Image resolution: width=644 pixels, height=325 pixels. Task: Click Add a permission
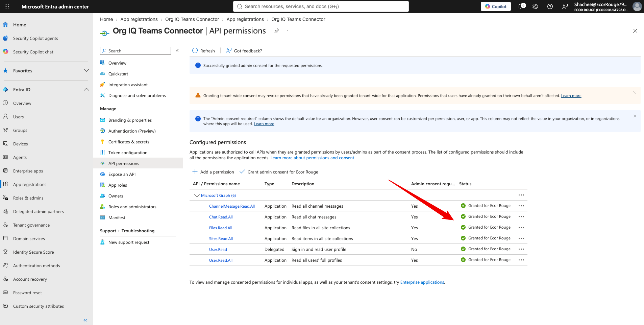pyautogui.click(x=213, y=172)
